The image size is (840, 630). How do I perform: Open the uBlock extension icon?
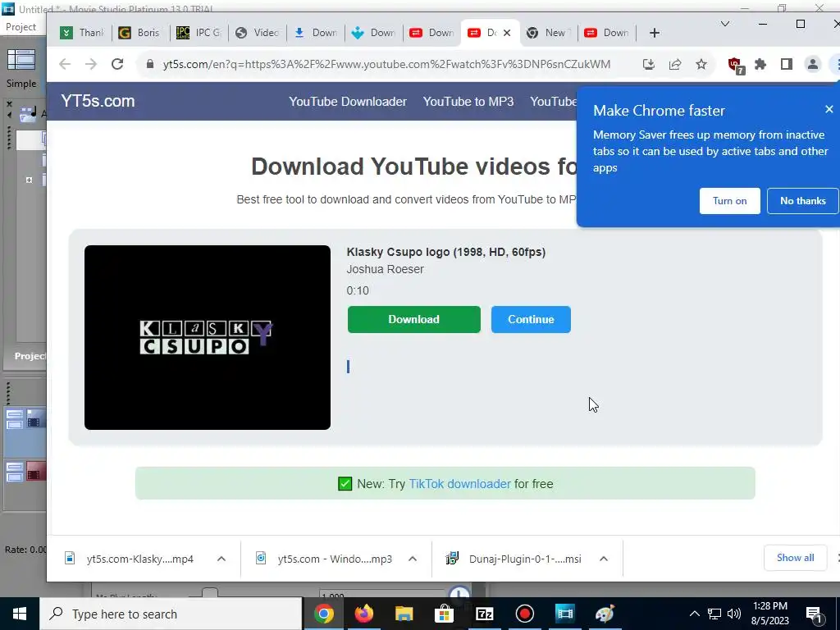point(736,66)
